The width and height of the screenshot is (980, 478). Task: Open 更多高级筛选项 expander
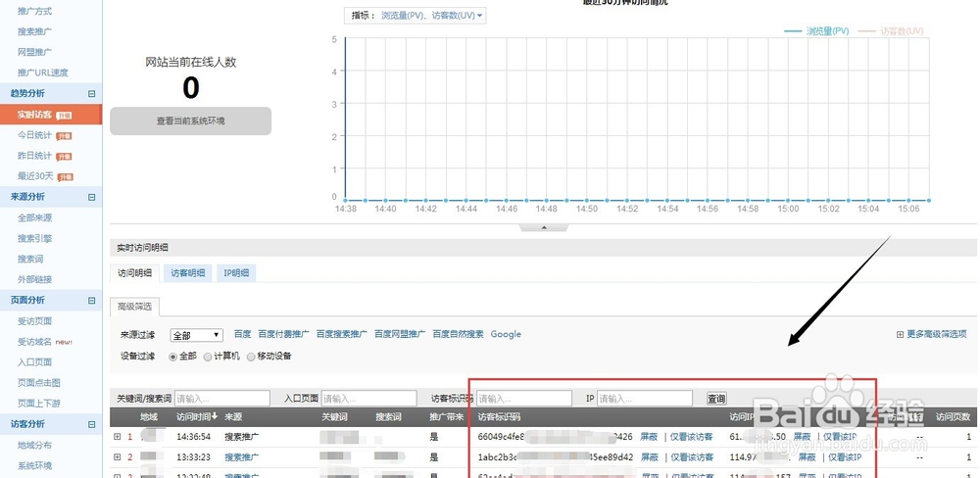point(931,334)
